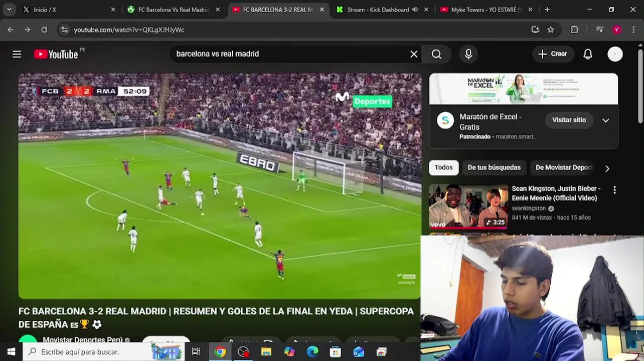644x361 pixels.
Task: Select De Movistar Deportes chip
Action: pyautogui.click(x=564, y=167)
